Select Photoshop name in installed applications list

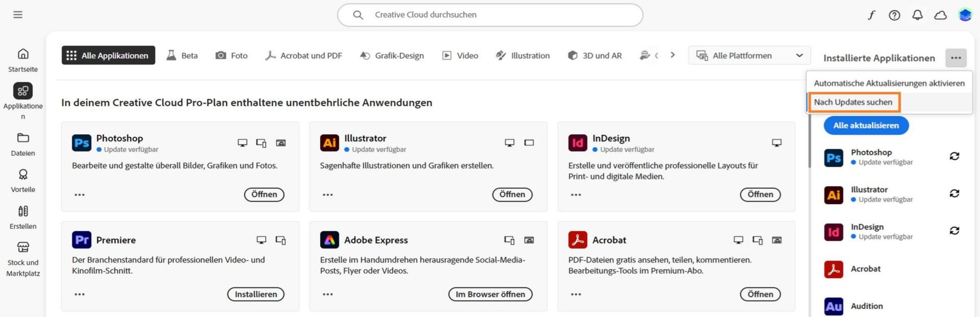871,152
